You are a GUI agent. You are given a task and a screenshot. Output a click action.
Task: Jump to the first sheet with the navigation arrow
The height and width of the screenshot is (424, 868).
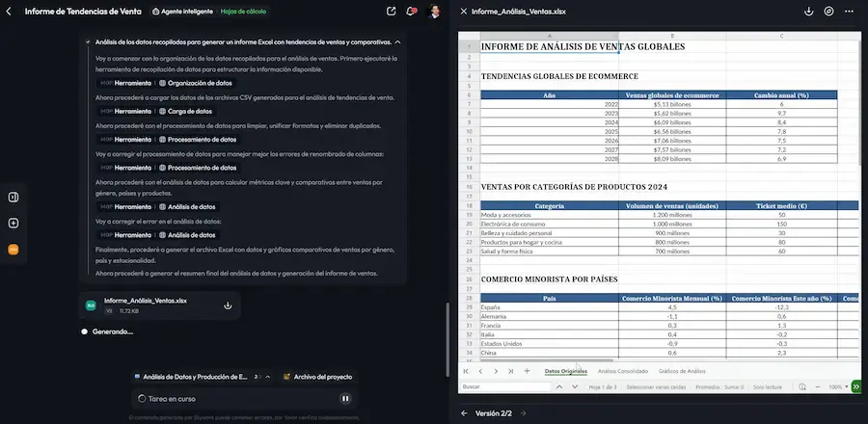click(466, 371)
